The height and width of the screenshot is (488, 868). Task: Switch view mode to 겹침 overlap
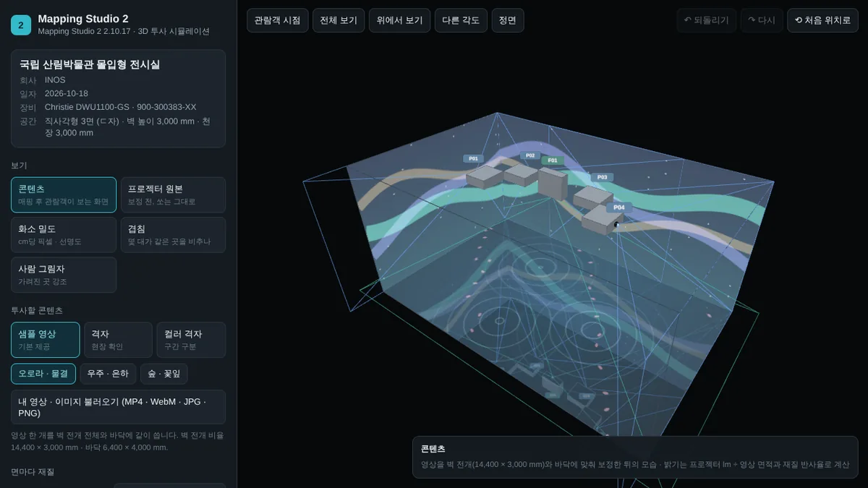coord(173,235)
